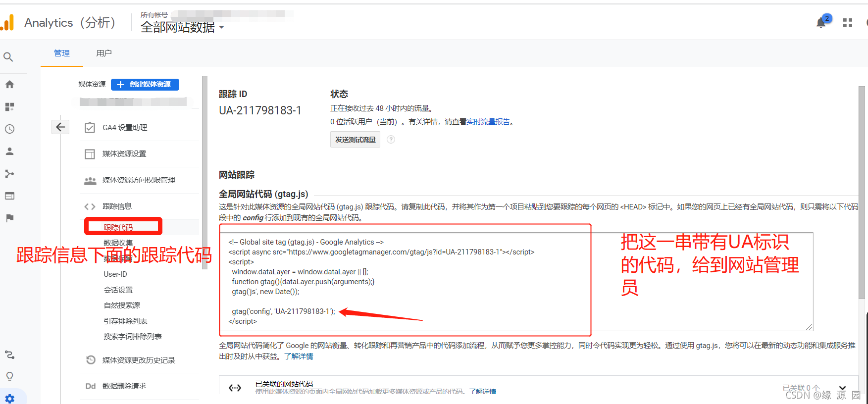This screenshot has width=868, height=404.
Task: Click the 媒体资源设置 layout icon
Action: 90,154
